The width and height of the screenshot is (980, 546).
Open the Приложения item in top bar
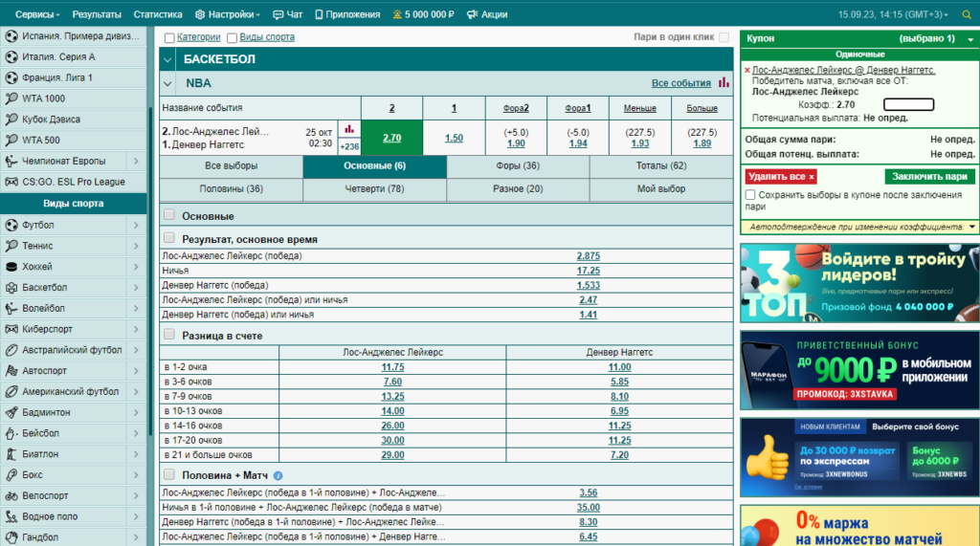[347, 14]
